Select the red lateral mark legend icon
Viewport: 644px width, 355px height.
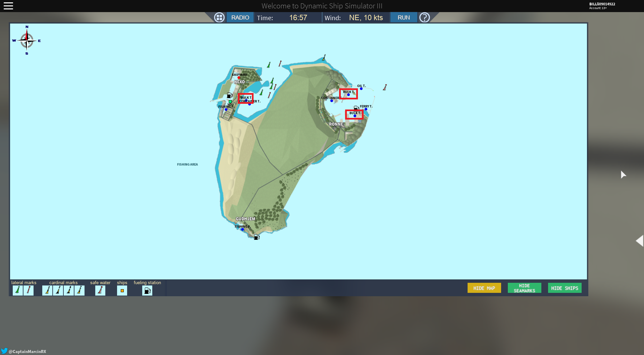(x=29, y=291)
